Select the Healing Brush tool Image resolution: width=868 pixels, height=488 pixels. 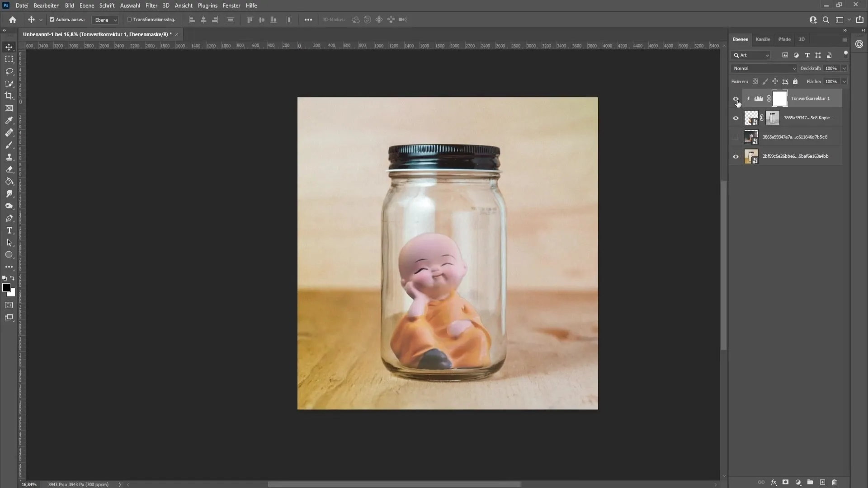[x=9, y=132]
